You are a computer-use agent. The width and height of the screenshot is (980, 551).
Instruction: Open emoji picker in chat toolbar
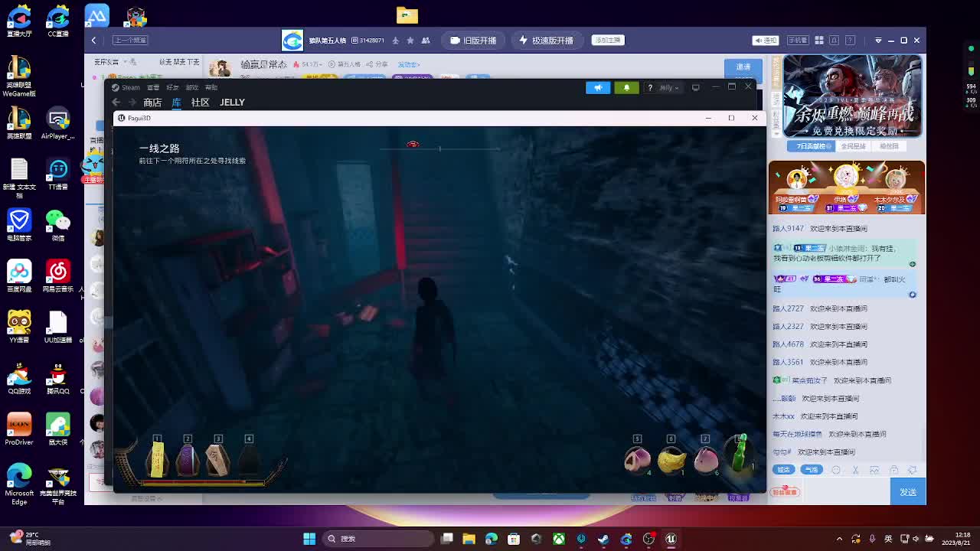tap(836, 470)
